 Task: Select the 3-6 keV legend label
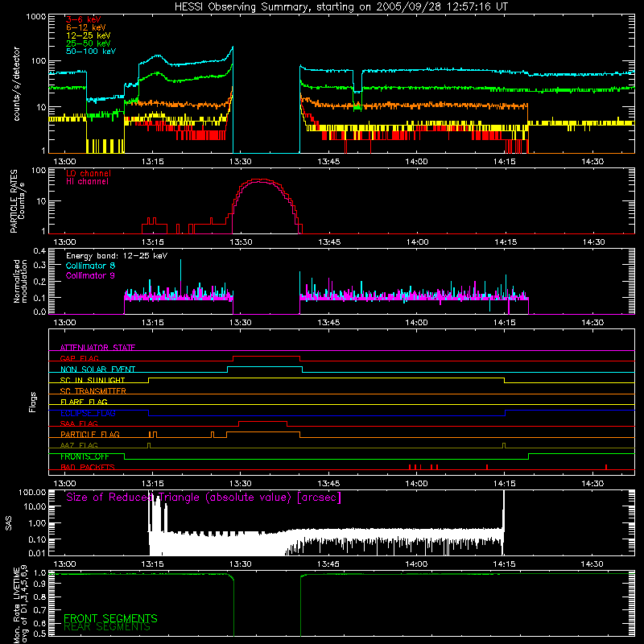83,19
